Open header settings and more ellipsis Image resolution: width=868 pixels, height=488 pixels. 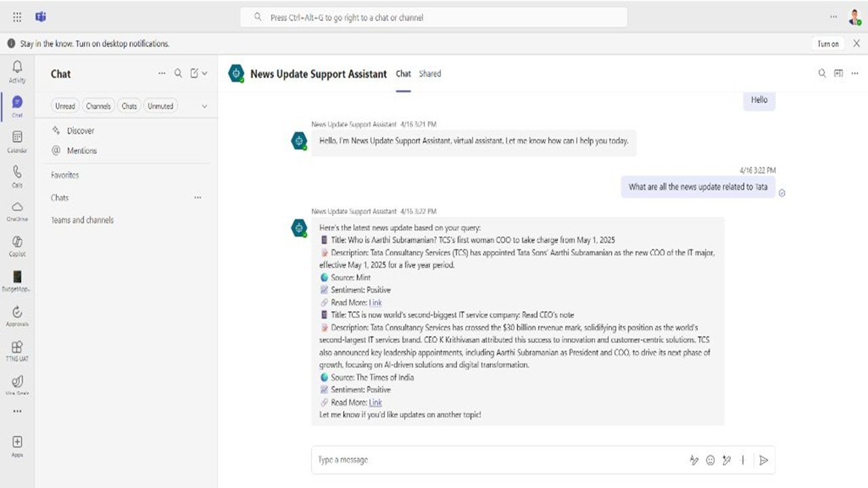coord(833,17)
